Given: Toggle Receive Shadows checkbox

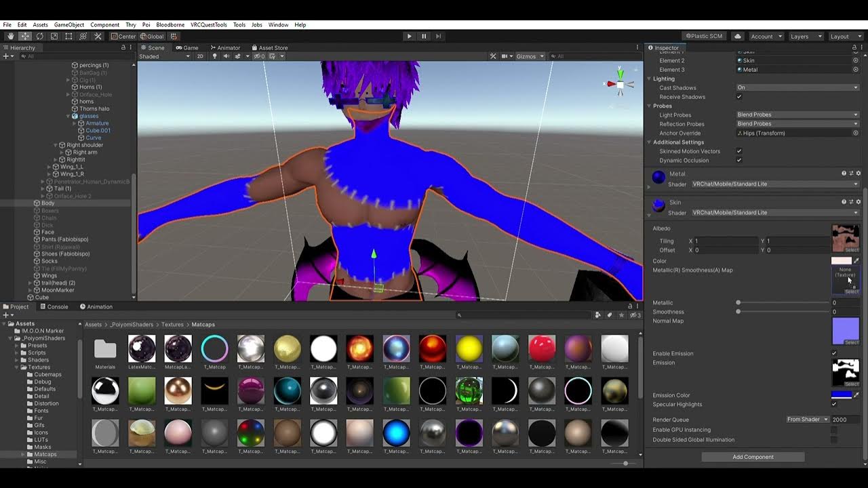Looking at the screenshot, I should pos(739,97).
